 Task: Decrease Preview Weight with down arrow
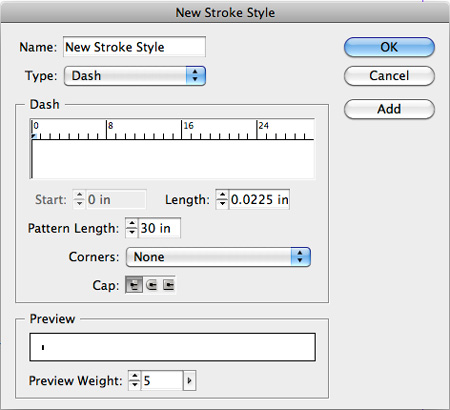pyautogui.click(x=134, y=385)
